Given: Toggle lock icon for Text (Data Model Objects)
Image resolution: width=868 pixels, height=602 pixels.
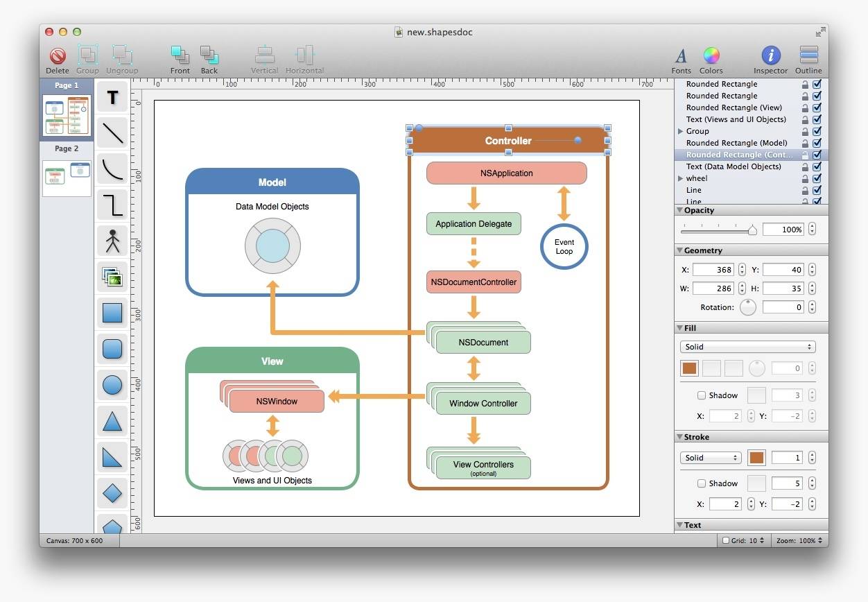Looking at the screenshot, I should point(805,166).
